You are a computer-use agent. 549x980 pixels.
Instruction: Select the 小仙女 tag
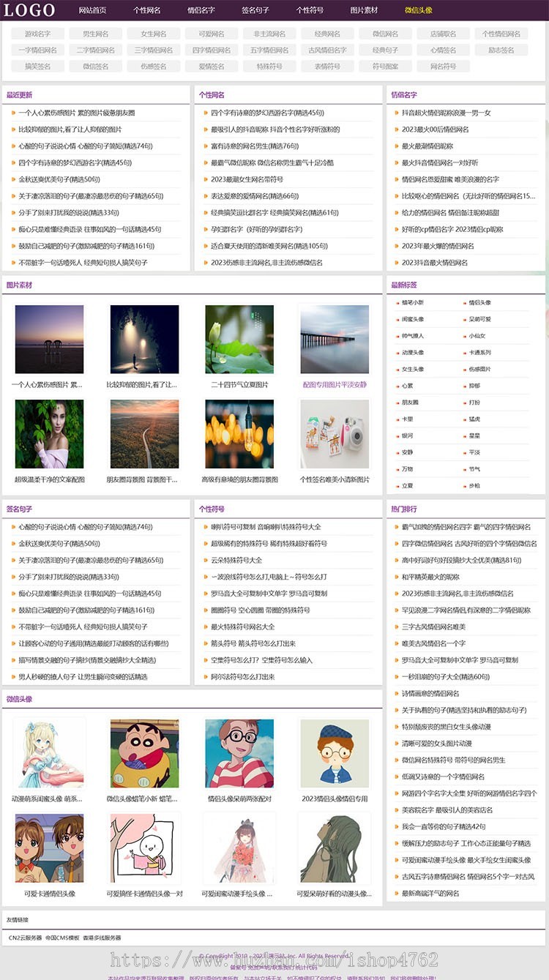477,336
